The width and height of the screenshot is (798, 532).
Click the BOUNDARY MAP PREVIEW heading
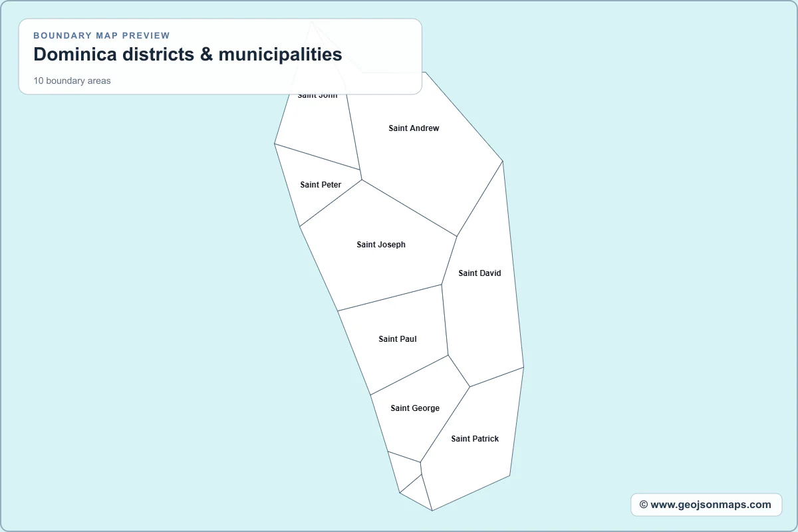(x=102, y=36)
